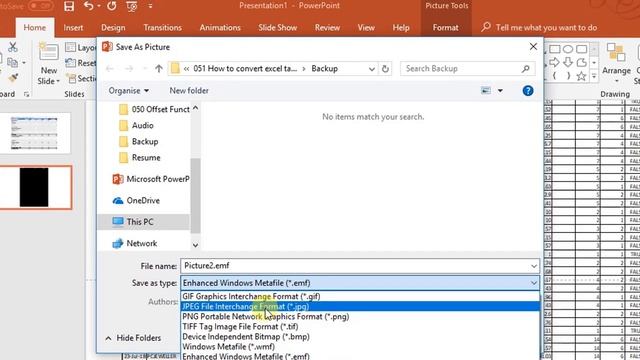640x360 pixels.
Task: Click the New Slide button
Action: click(49, 63)
